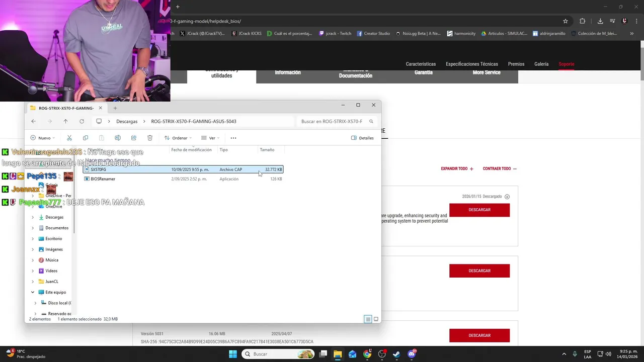
Task: Click the Buscar en ROG-STRIX-X570-F search field
Action: (336, 121)
